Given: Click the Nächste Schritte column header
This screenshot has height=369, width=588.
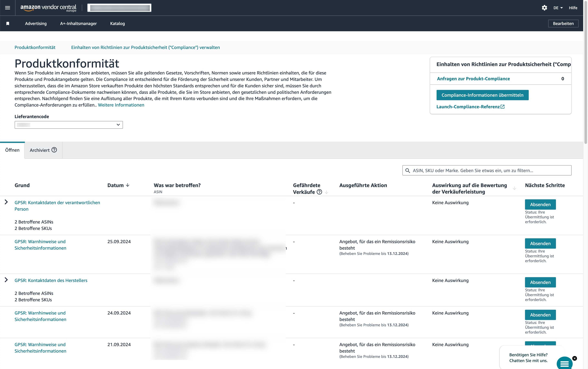Looking at the screenshot, I should click(x=545, y=185).
